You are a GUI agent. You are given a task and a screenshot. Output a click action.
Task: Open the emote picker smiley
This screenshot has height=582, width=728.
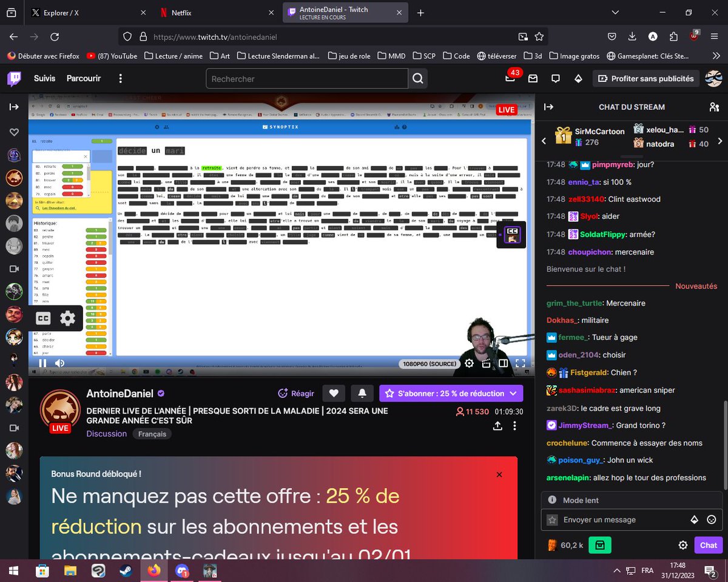[x=712, y=520]
